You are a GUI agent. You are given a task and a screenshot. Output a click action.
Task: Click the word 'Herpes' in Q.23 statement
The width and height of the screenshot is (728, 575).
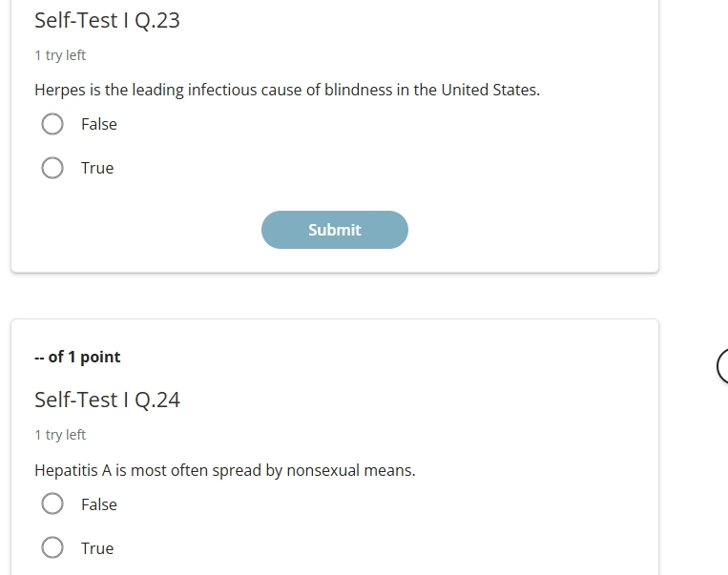[x=60, y=90]
